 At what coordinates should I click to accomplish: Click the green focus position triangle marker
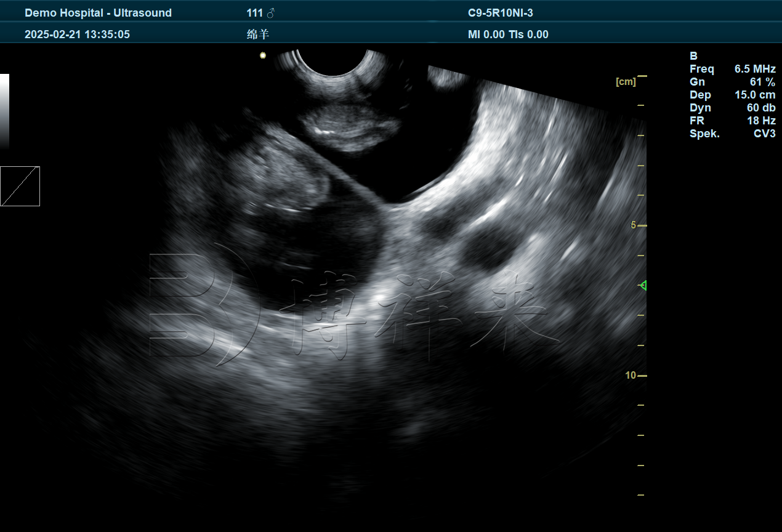click(643, 286)
